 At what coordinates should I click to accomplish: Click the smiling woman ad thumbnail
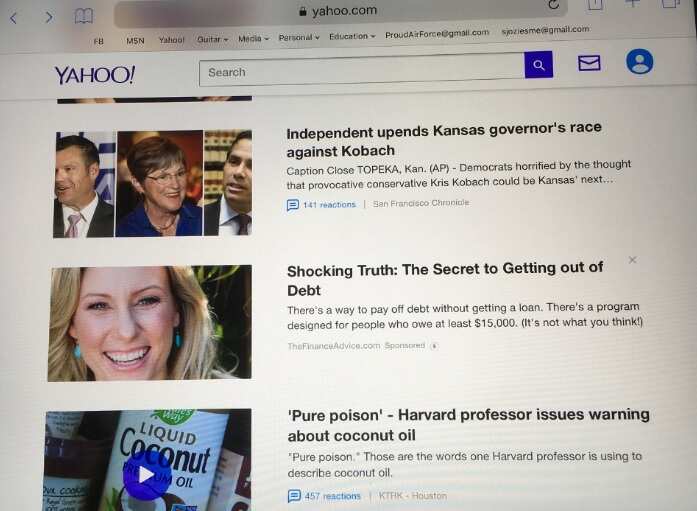(150, 323)
